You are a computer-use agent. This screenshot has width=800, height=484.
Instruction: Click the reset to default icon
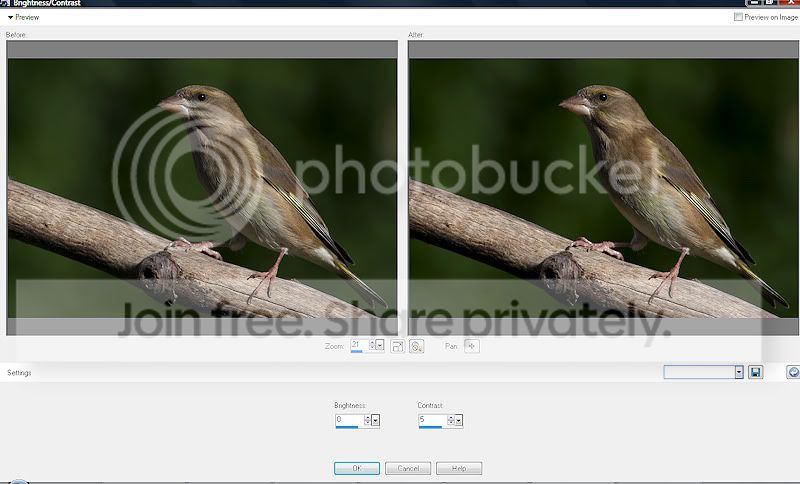[x=793, y=372]
